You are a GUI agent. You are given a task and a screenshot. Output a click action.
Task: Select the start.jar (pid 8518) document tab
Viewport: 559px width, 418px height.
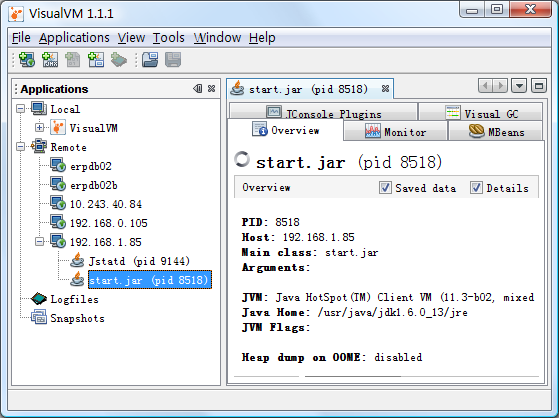[x=309, y=88]
